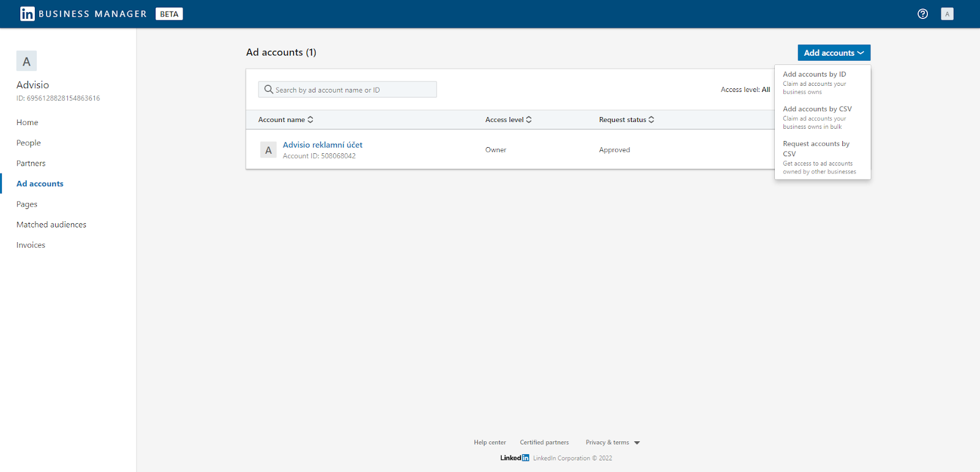Focus the ad account search field
Image resolution: width=980 pixels, height=472 pixels.
coord(347,89)
